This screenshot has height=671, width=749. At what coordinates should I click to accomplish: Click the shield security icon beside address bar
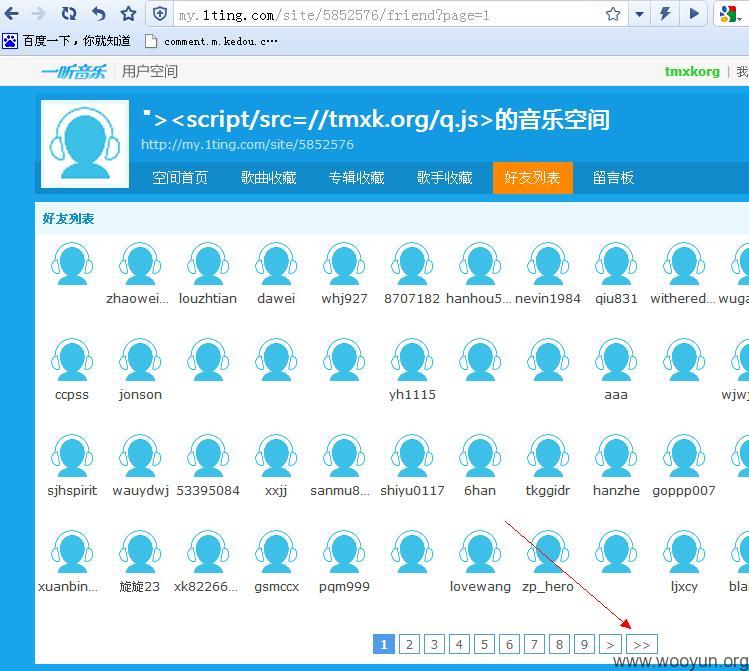pos(160,14)
